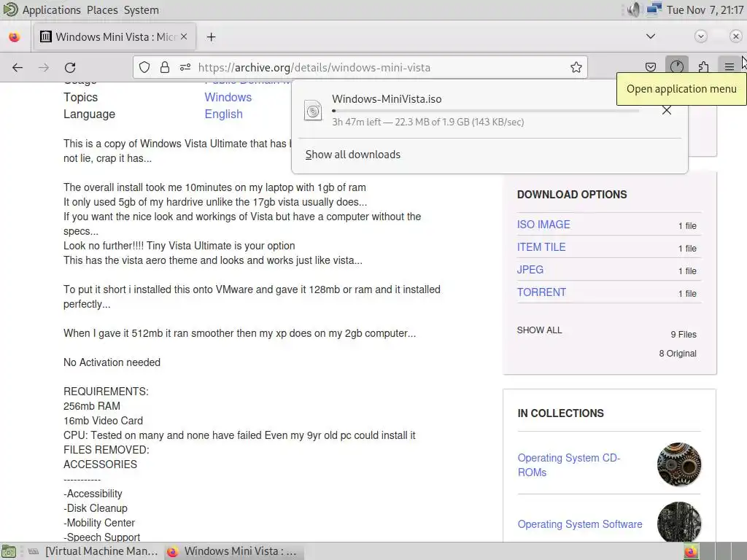This screenshot has height=560, width=747.
Task: Switch to Virtual Machine Manager taskbar window
Action: point(93,551)
